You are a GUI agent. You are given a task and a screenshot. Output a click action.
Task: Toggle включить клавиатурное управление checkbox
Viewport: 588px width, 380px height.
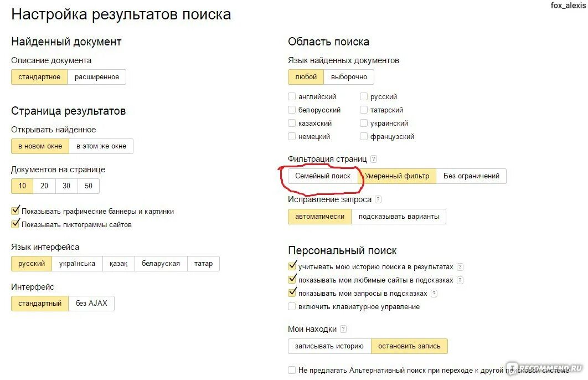[x=292, y=306]
